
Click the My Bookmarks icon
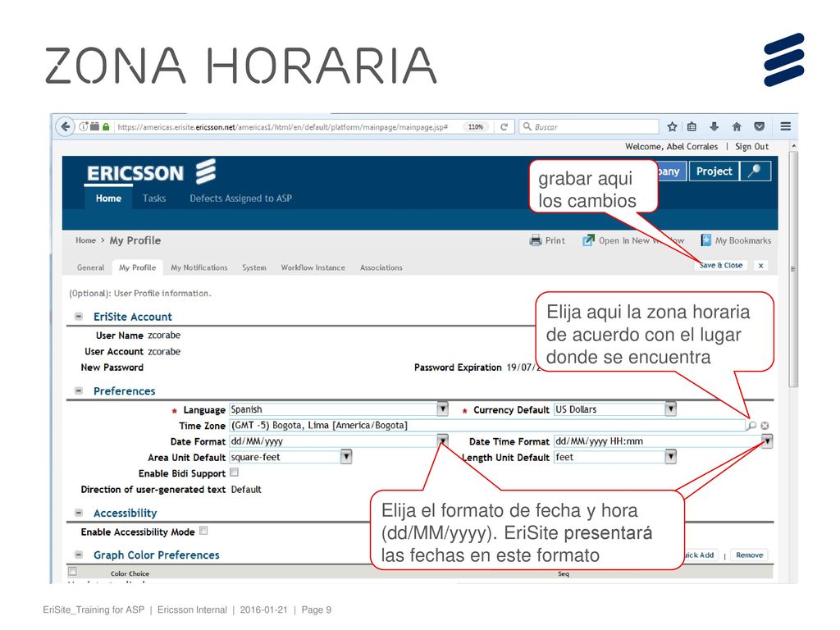pyautogui.click(x=706, y=240)
